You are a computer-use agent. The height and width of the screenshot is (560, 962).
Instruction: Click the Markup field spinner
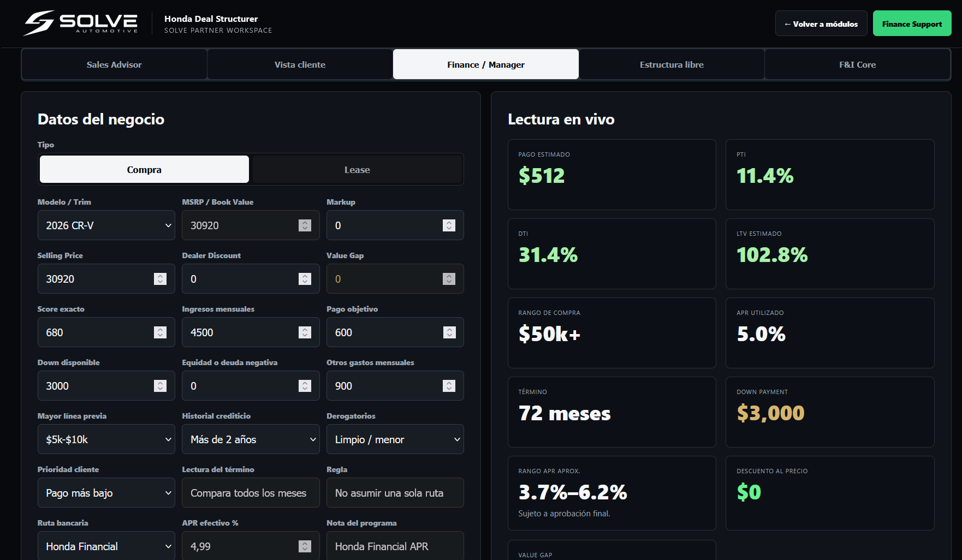click(449, 225)
